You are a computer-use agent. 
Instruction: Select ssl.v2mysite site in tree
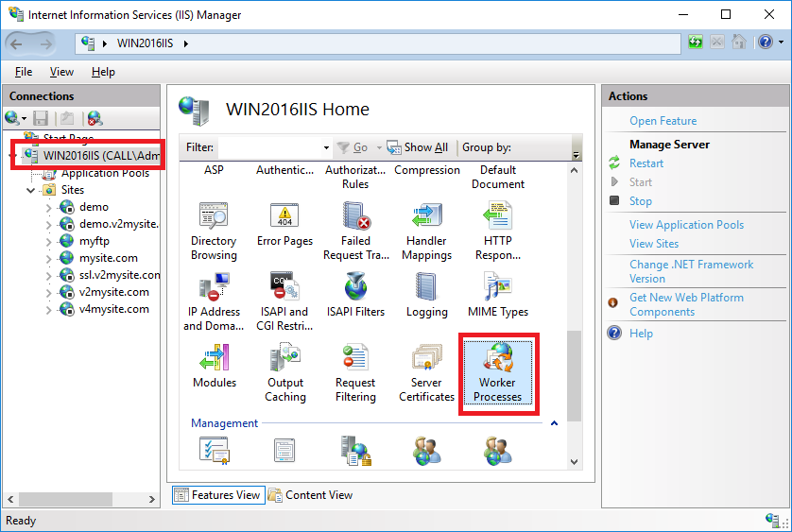click(x=119, y=275)
